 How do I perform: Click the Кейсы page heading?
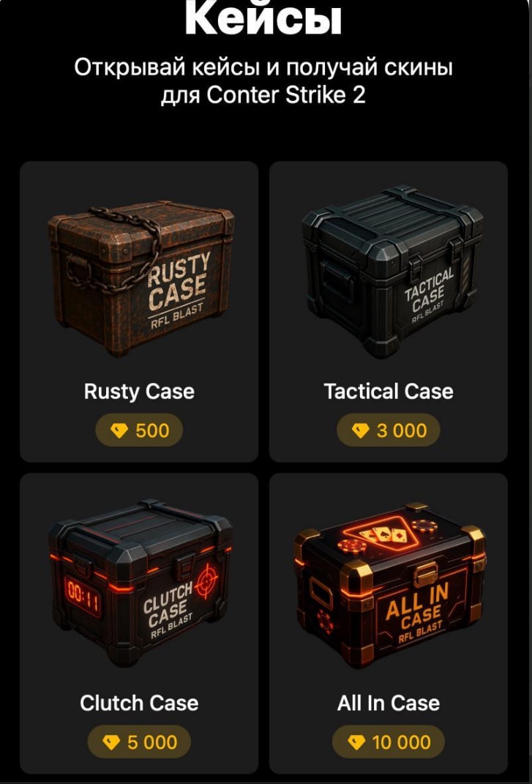pyautogui.click(x=263, y=20)
